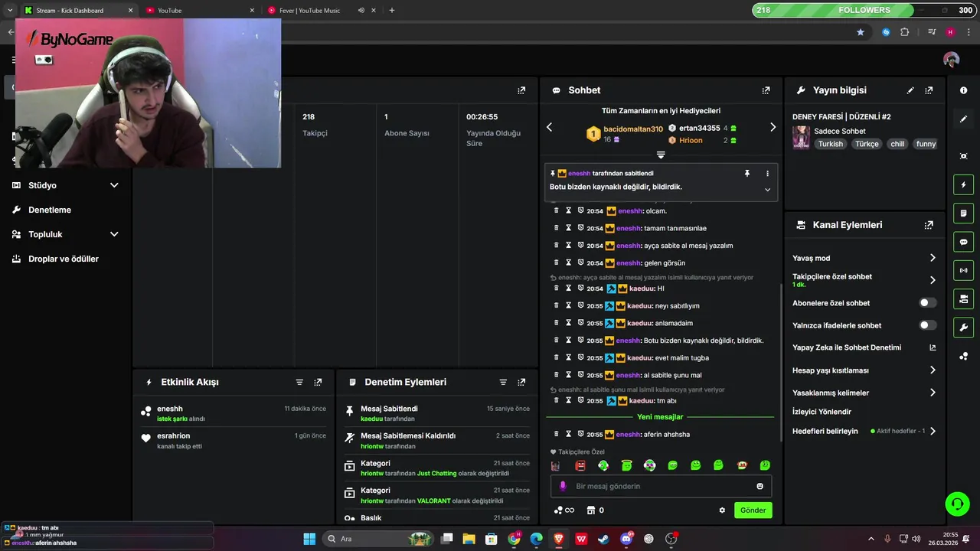The height and width of the screenshot is (551, 980).
Task: Bookmark page with address bar star
Action: (x=861, y=32)
